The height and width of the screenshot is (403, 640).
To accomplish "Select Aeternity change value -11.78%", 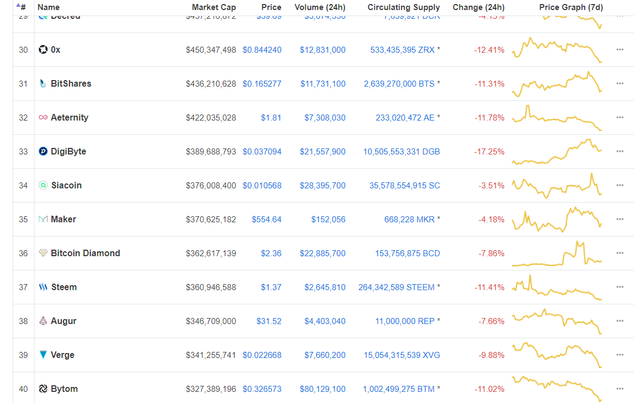I will coord(489,118).
